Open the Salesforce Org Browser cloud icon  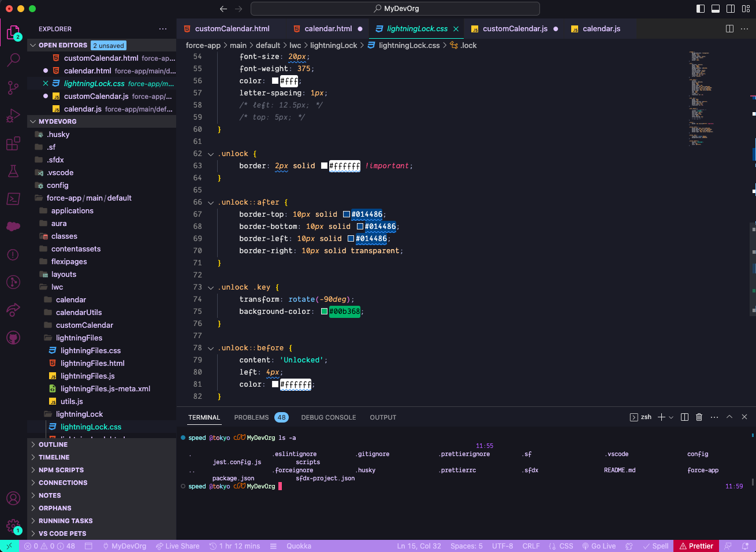[13, 226]
